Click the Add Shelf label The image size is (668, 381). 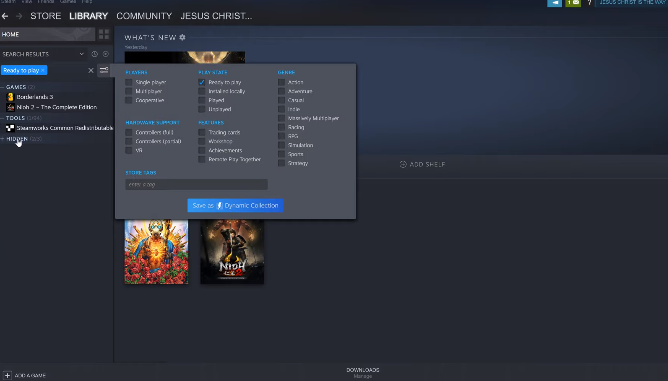(x=427, y=165)
